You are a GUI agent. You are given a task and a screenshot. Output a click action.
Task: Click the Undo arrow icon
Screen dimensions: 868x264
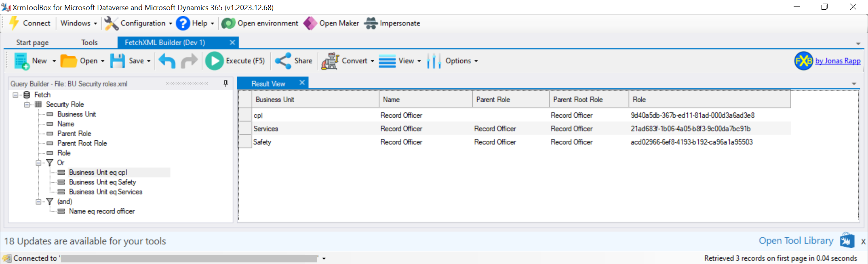pos(167,61)
